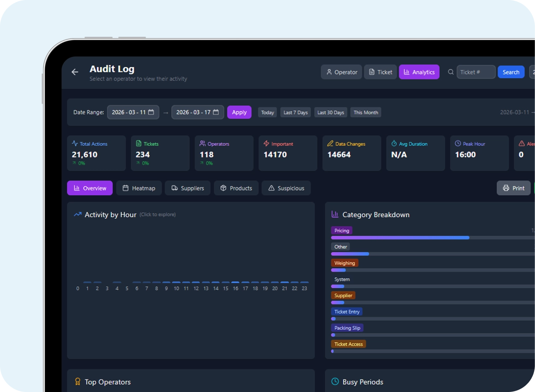Click the magnifier icon beside Ticket # field
Image resolution: width=535 pixels, height=392 pixels.
(x=451, y=72)
